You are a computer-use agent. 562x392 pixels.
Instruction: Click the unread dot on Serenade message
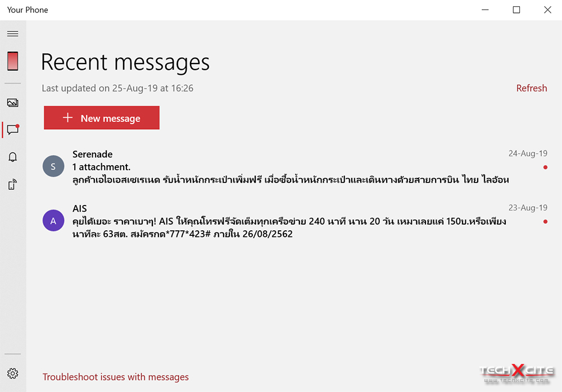point(545,167)
